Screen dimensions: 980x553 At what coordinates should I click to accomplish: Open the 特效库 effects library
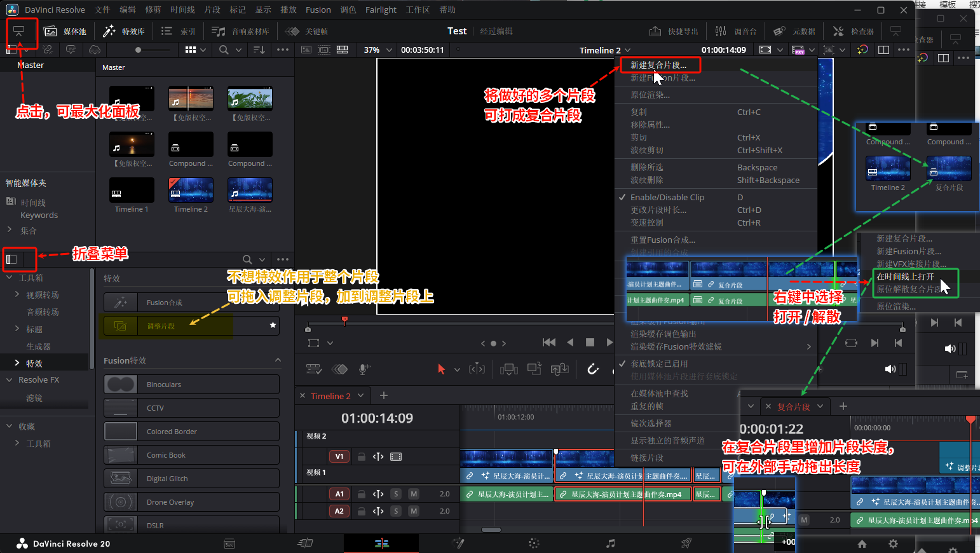pos(124,31)
